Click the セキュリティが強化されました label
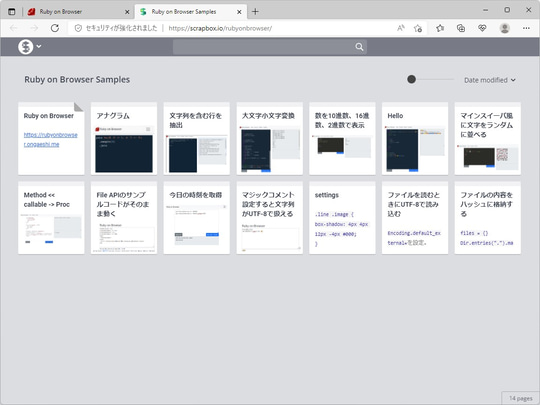 pyautogui.click(x=121, y=28)
